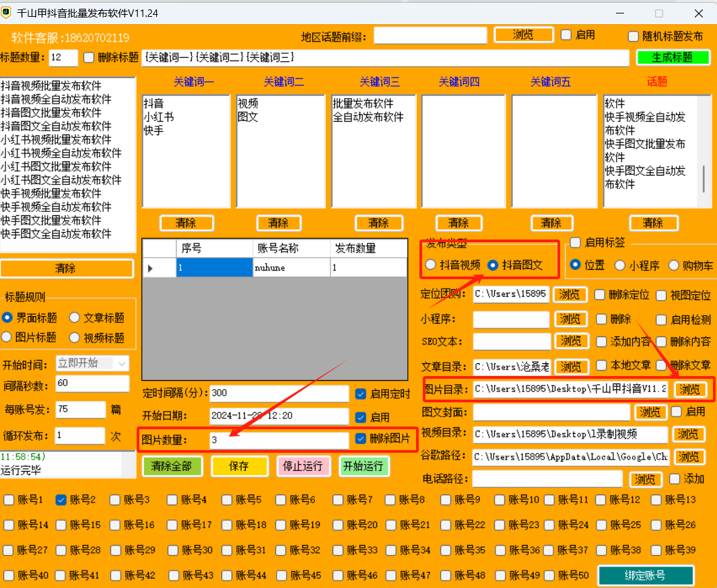717x588 pixels.
Task: Click the row selector arrow in account table
Action: pyautogui.click(x=151, y=268)
